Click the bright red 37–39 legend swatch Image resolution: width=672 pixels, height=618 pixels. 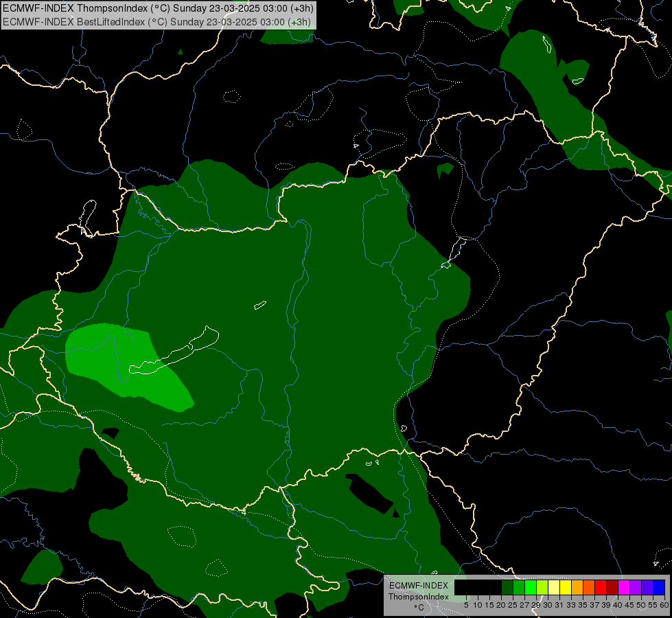(601, 587)
